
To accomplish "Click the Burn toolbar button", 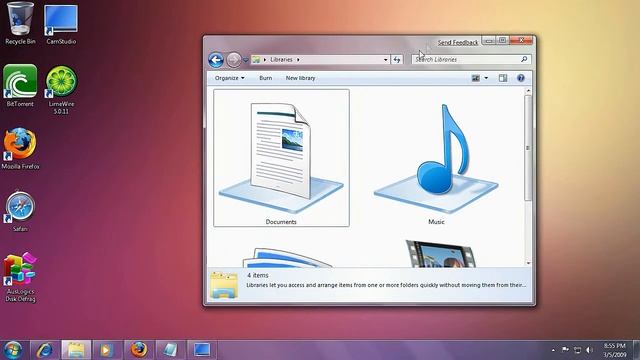I will tap(265, 78).
